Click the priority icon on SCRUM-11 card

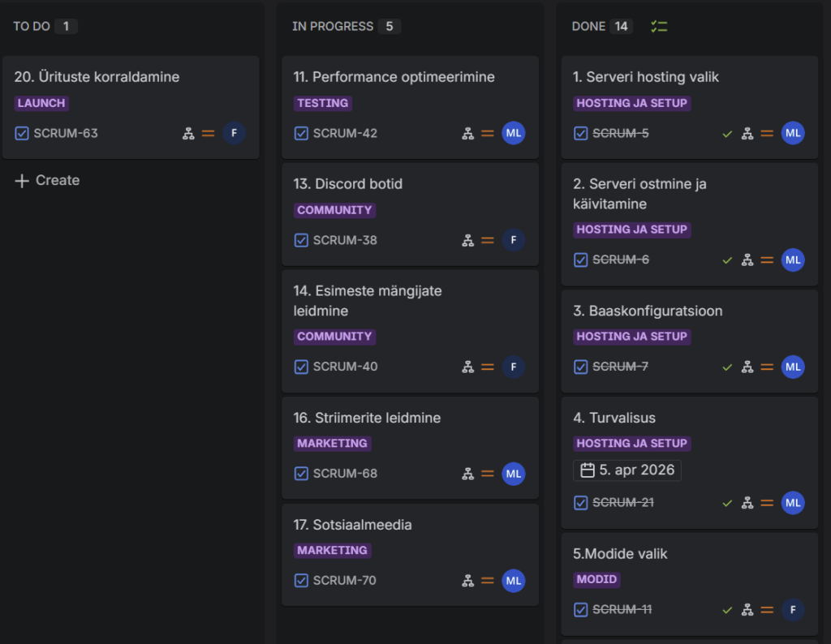click(767, 609)
